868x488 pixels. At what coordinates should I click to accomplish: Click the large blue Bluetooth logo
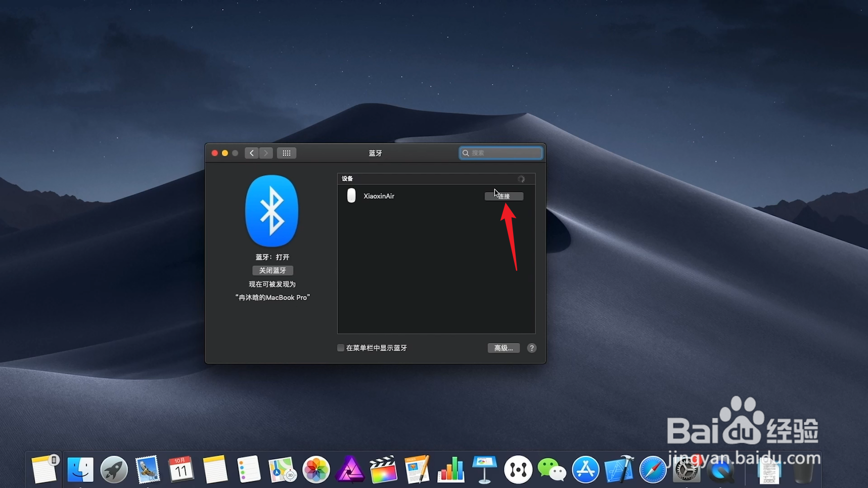272,211
